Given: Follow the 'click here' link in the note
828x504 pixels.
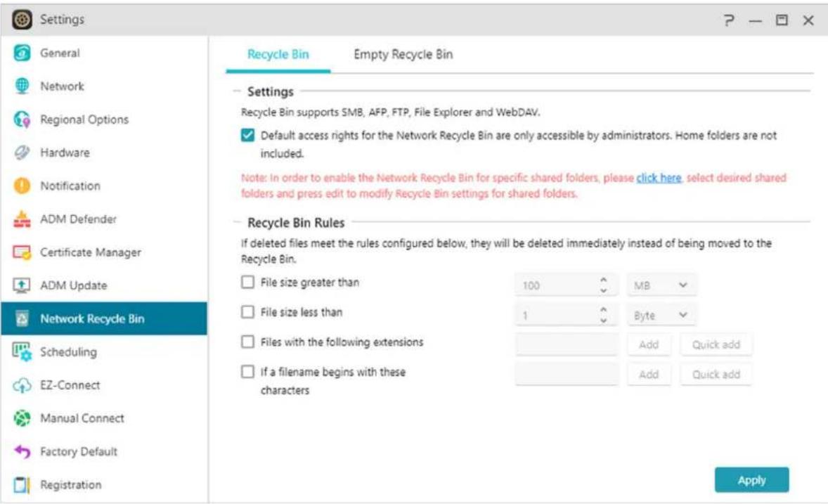Looking at the screenshot, I should [x=659, y=179].
